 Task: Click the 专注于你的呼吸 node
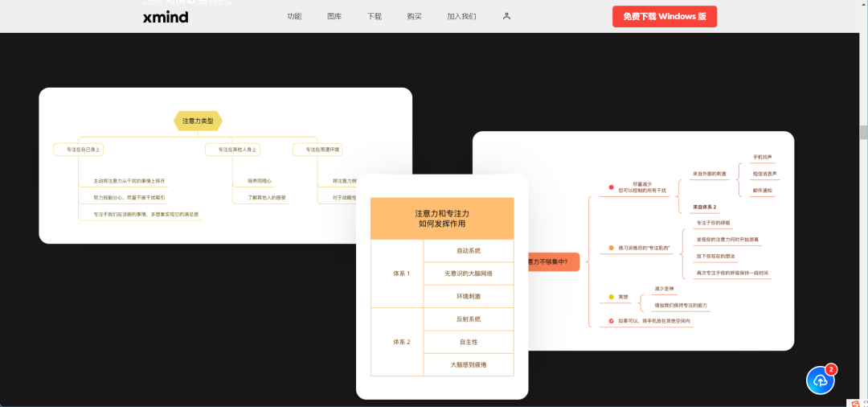click(714, 223)
